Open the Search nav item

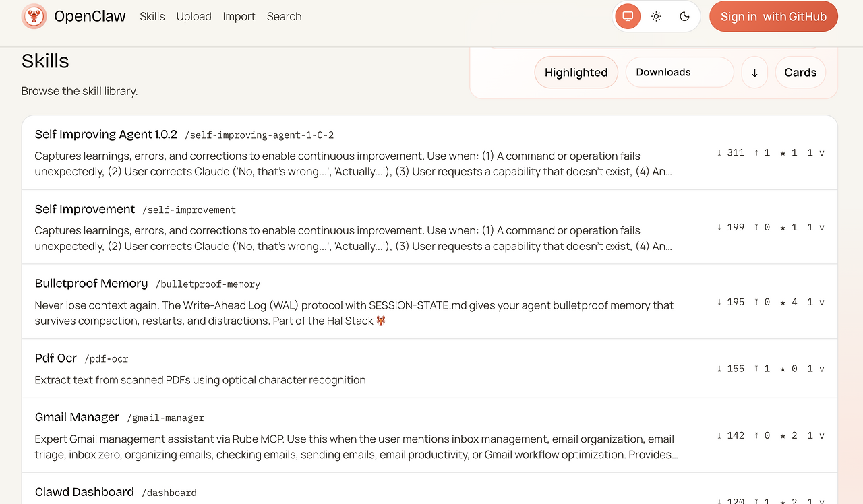tap(284, 16)
